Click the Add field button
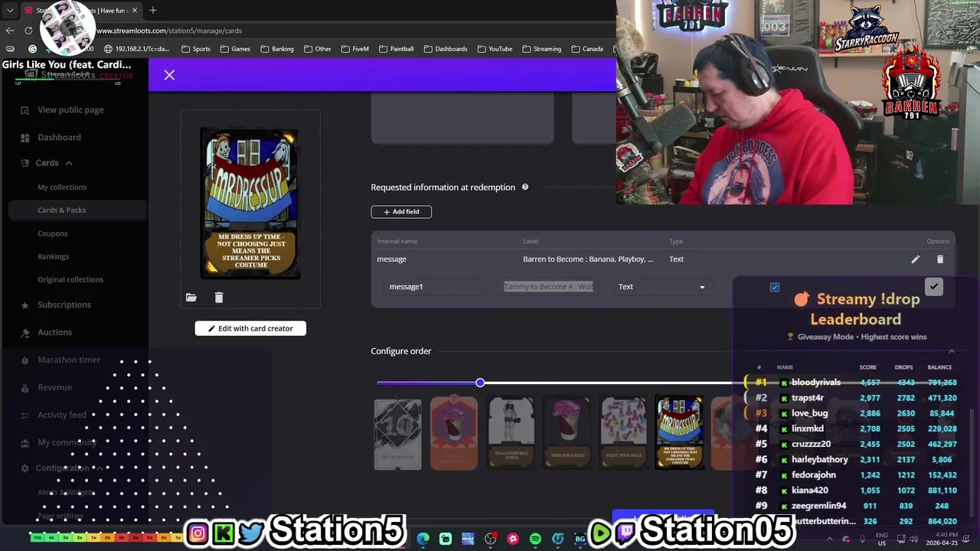This screenshot has height=551, width=980. point(401,212)
